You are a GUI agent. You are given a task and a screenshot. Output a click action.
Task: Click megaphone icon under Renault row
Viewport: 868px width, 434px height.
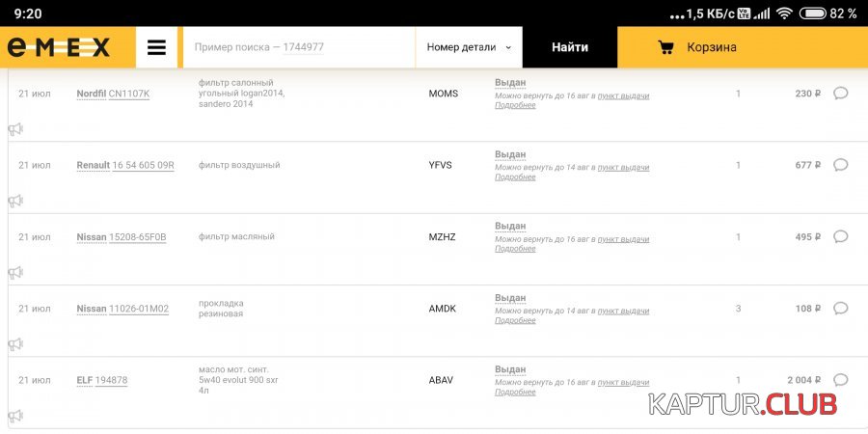(x=15, y=201)
